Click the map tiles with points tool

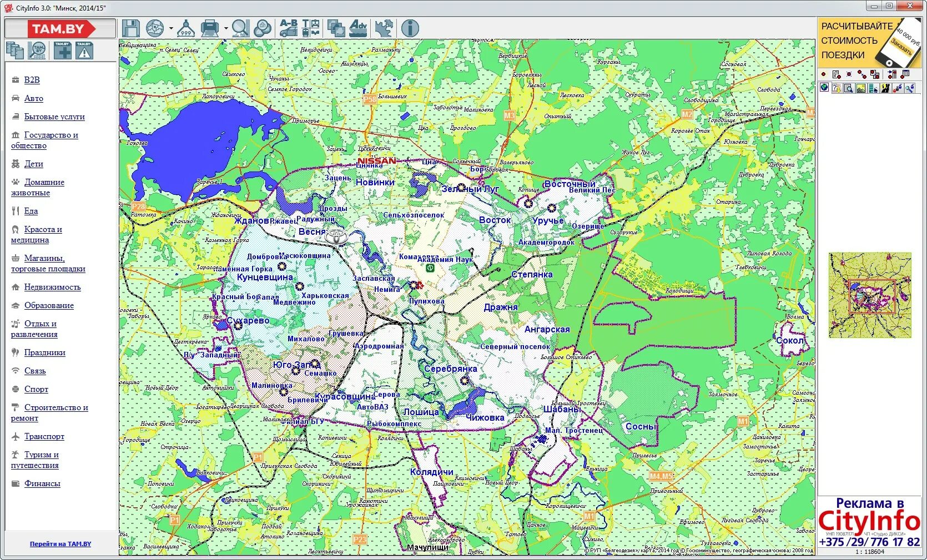[x=875, y=74]
